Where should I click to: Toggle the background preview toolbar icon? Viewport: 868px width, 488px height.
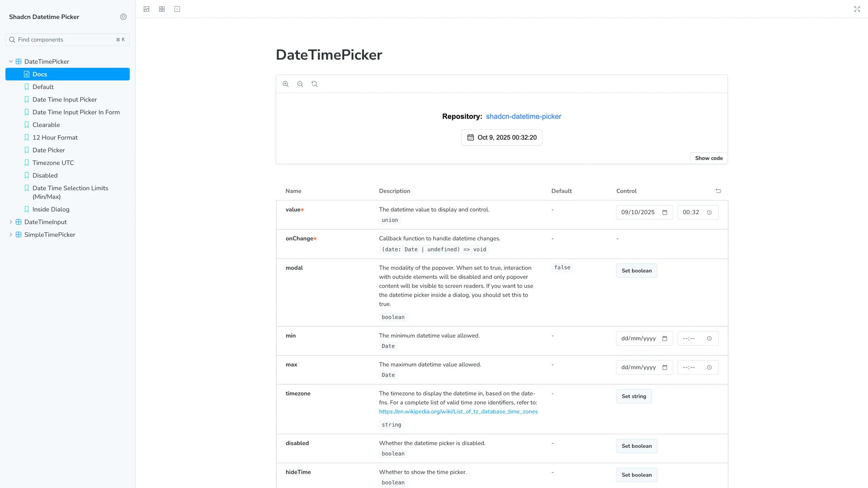[x=146, y=9]
